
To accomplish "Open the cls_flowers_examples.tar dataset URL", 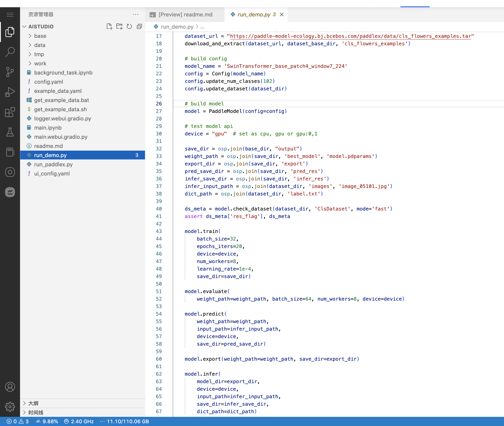I will pos(350,36).
